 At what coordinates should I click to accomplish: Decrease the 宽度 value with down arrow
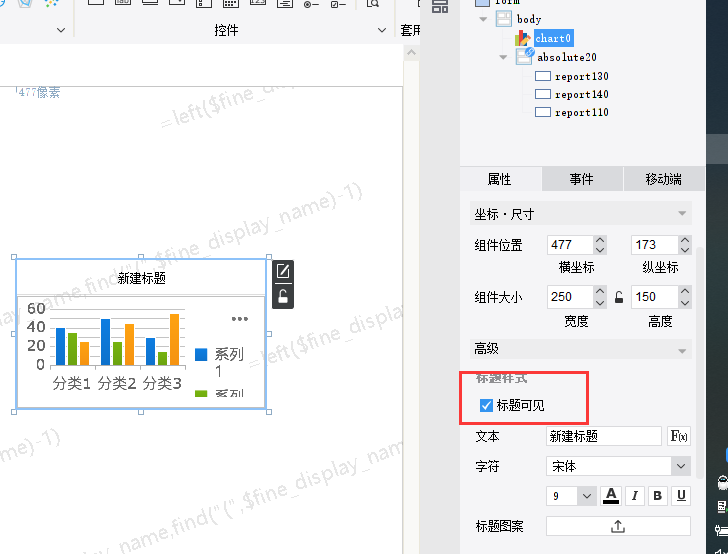(x=600, y=302)
